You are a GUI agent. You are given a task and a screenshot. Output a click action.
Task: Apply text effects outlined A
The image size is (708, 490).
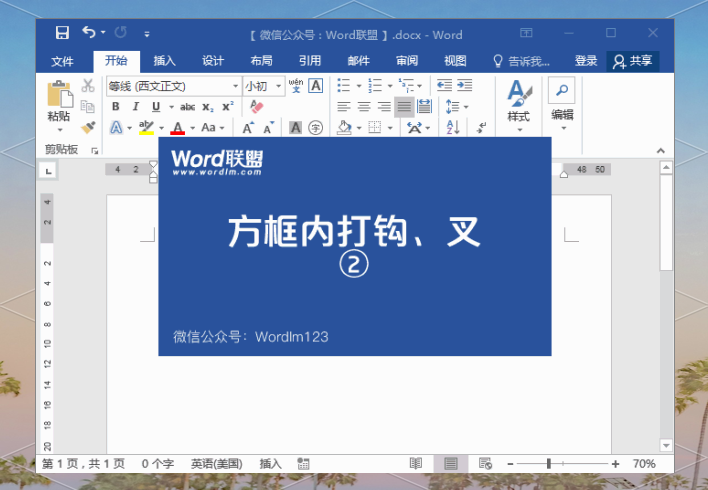click(x=116, y=128)
